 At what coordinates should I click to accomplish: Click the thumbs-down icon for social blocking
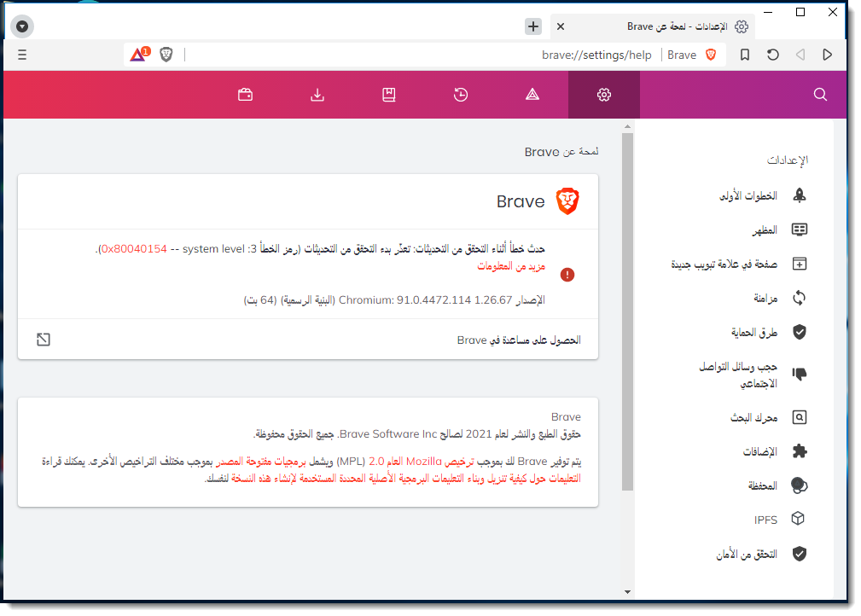800,374
